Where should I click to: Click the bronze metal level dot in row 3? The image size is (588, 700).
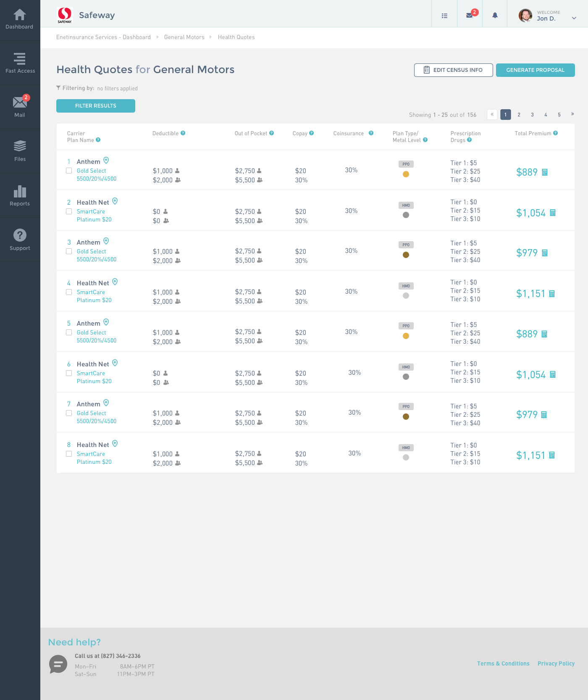pos(406,255)
